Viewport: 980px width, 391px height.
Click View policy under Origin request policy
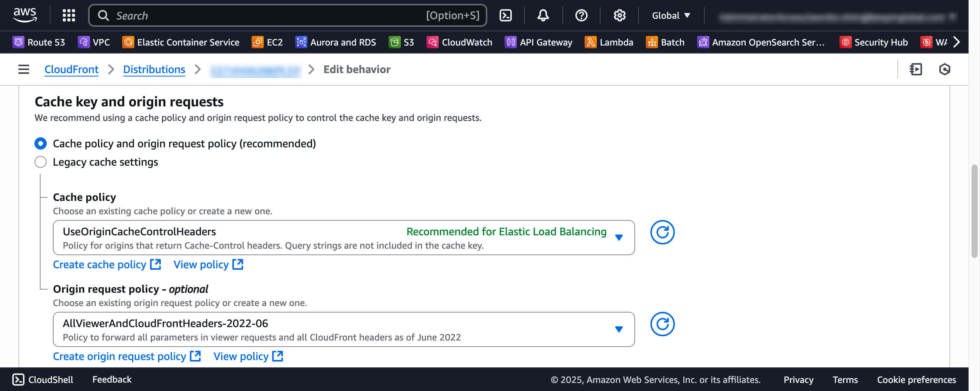tap(248, 356)
